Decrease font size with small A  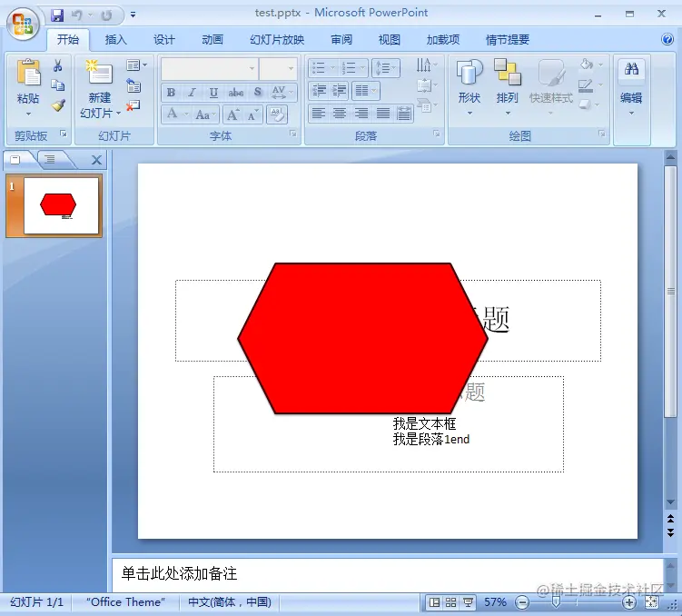tap(252, 114)
